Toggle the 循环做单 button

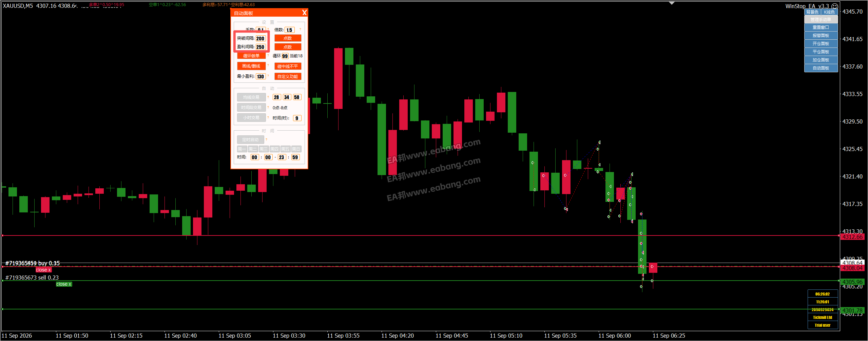click(251, 56)
